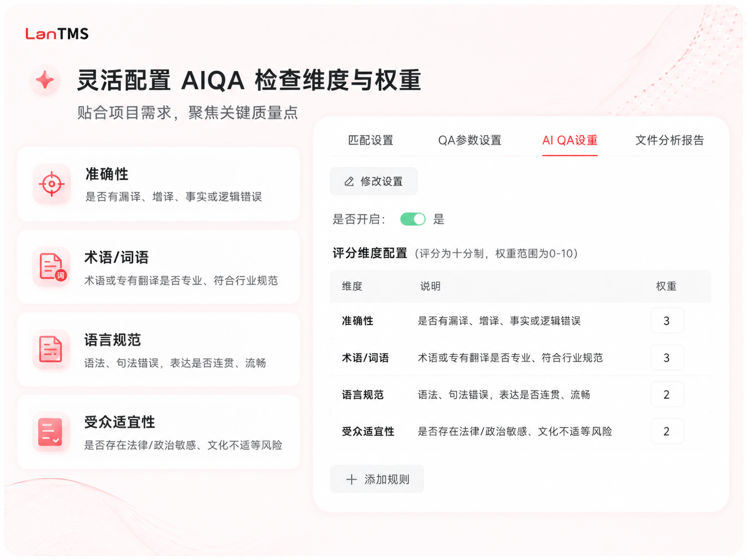Click the 修改设置 button
The image size is (747, 560).
tap(373, 182)
